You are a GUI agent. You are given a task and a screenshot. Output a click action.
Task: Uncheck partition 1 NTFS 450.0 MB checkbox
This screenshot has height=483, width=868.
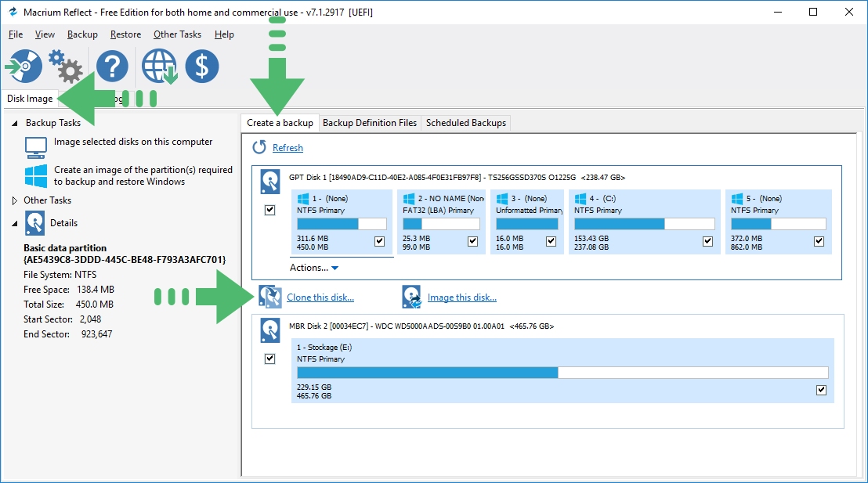click(x=380, y=241)
